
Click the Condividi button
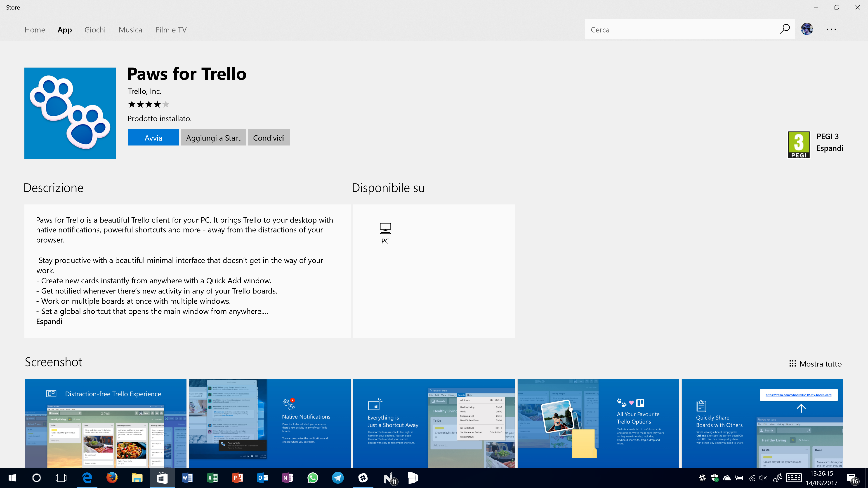(269, 137)
